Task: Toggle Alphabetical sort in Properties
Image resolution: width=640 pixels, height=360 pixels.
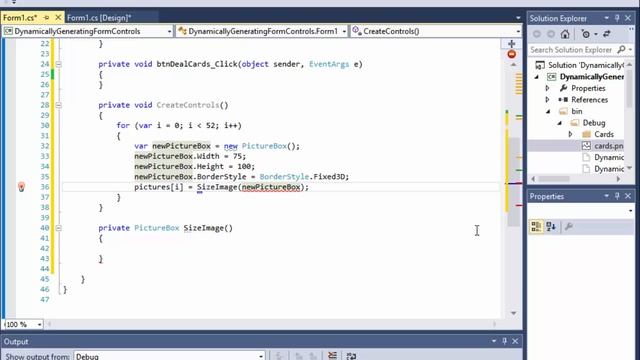Action: 551,226
